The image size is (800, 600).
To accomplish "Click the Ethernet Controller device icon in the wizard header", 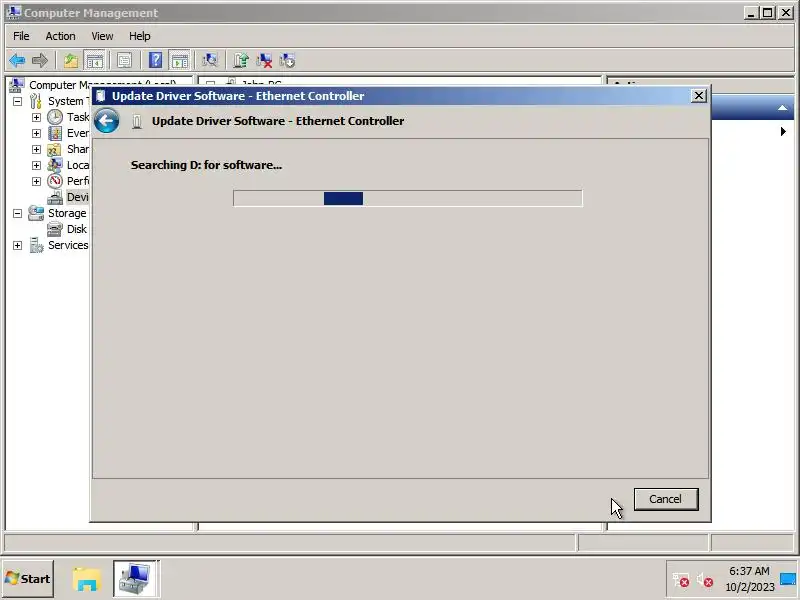I will [x=137, y=121].
